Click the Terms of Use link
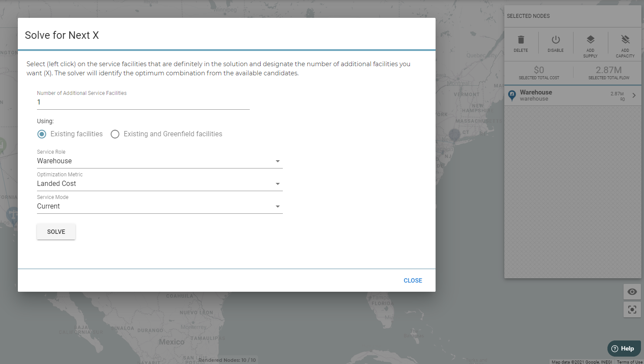 tap(629, 362)
